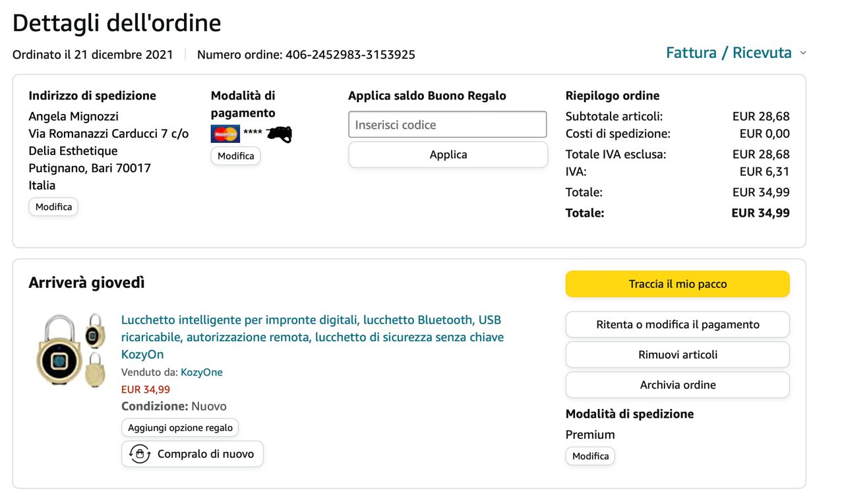Click Archivia ordine
Viewport: 844px width, 504px height.
click(x=677, y=385)
